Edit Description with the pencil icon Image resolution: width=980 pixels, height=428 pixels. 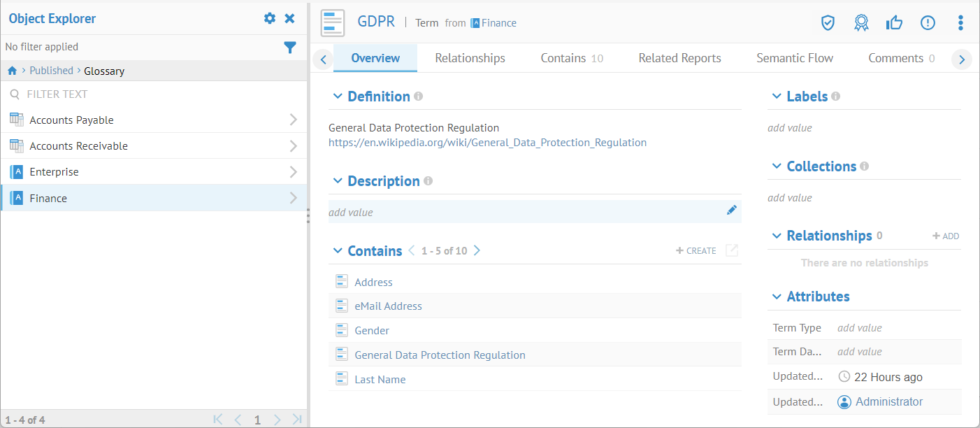(731, 211)
